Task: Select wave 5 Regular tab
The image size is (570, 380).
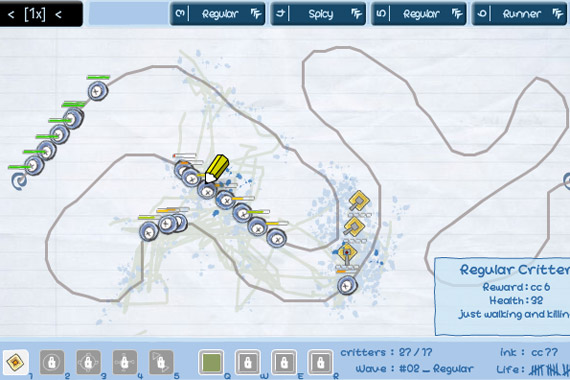Action: point(419,14)
